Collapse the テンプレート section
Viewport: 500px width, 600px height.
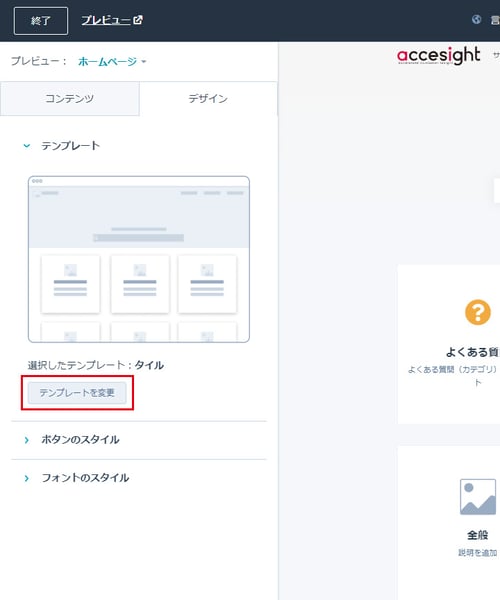tap(27, 145)
